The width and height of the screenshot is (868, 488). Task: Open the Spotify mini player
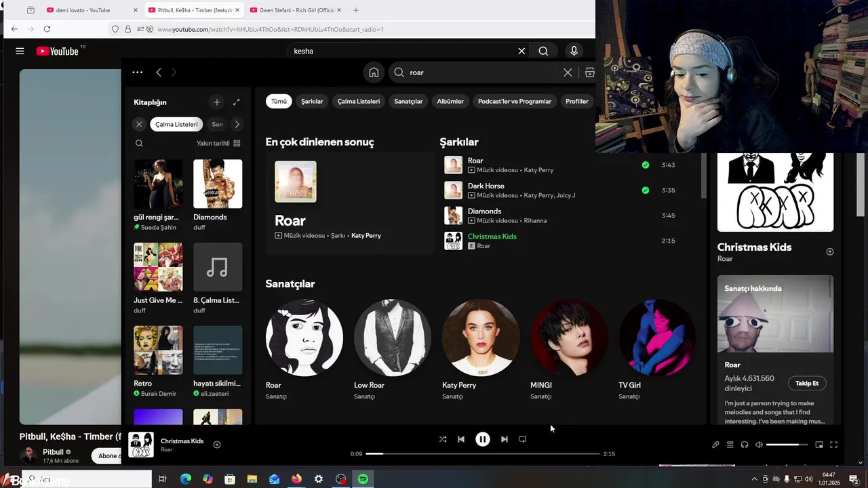(x=819, y=445)
